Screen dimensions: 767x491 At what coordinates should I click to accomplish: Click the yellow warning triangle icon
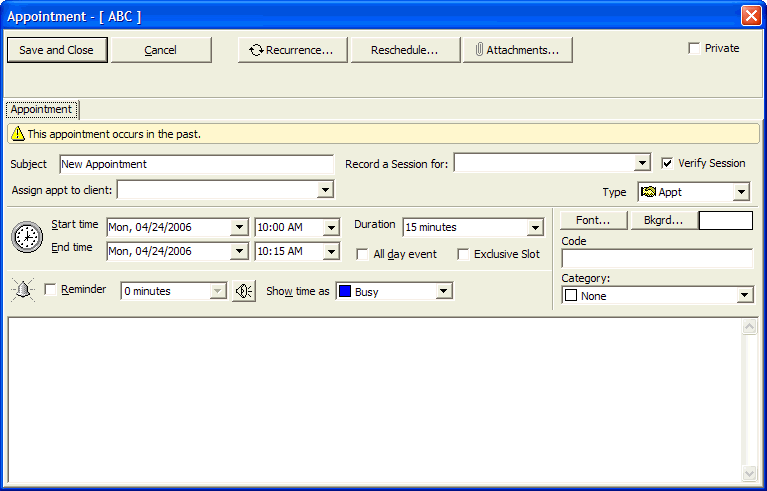[x=18, y=134]
